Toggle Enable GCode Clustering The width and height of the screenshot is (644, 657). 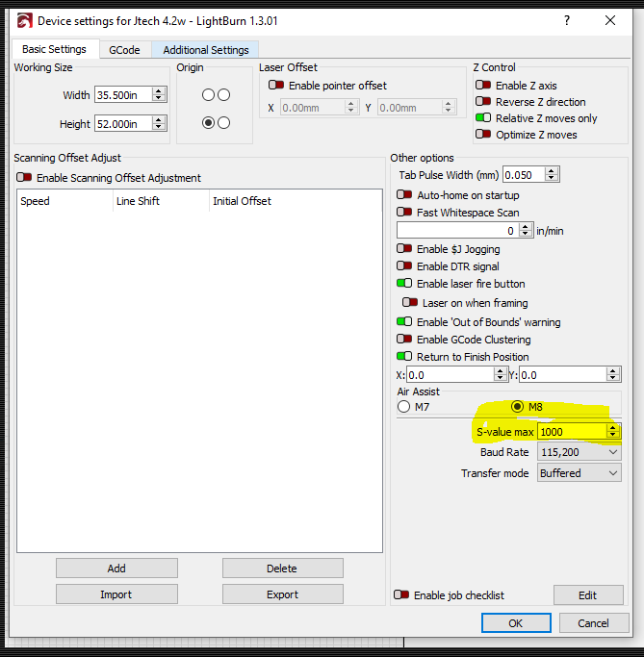point(405,340)
